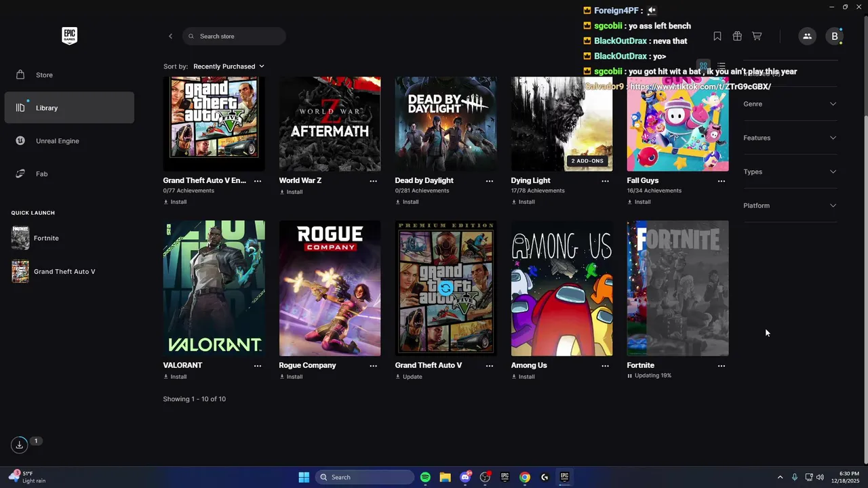Click the Search store field
Image resolution: width=868 pixels, height=488 pixels.
pyautogui.click(x=234, y=36)
